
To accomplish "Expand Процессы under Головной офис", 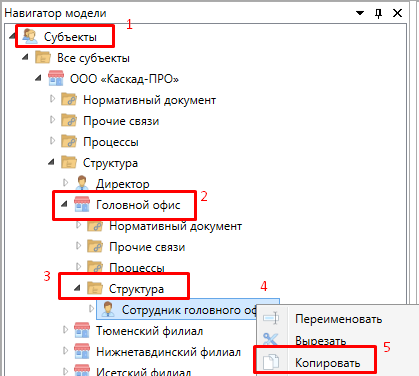I will (x=78, y=266).
